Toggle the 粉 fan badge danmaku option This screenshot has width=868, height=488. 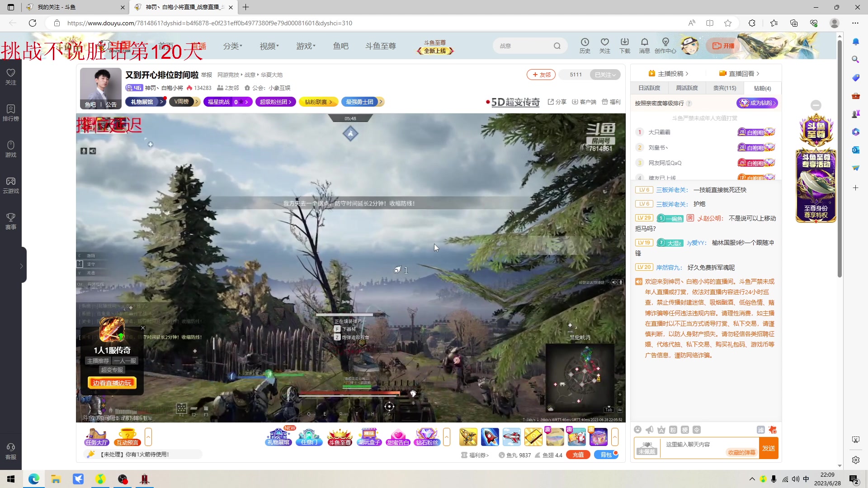click(673, 430)
